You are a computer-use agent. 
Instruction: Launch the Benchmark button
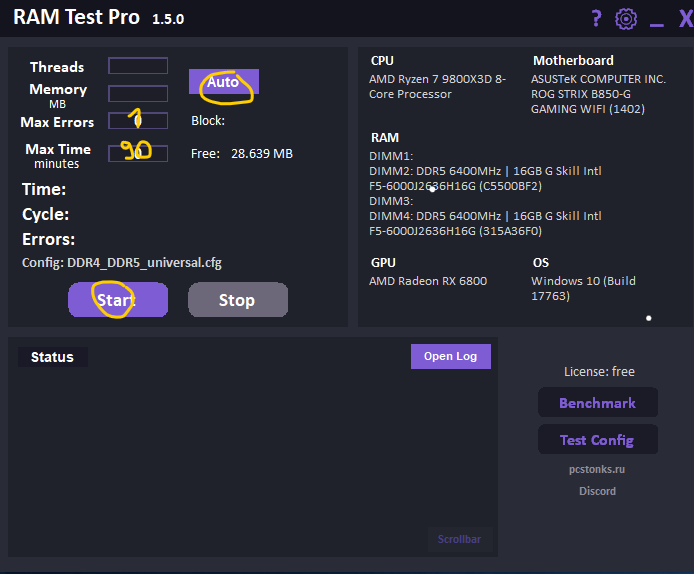[598, 403]
